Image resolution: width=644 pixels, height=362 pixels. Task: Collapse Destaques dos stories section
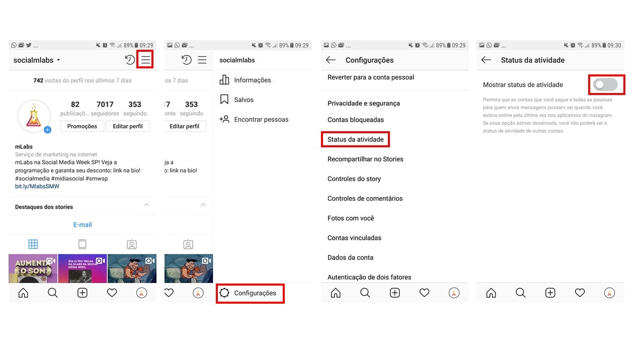coord(146,205)
